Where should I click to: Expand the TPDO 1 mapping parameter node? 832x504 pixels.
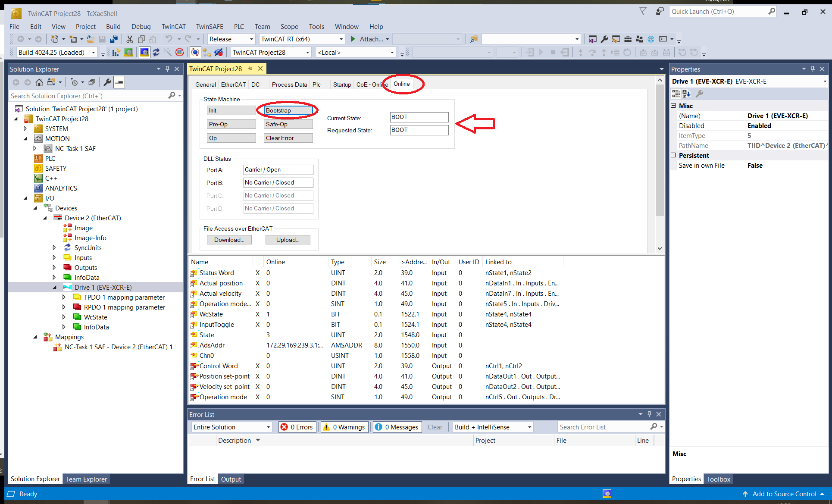pos(64,297)
